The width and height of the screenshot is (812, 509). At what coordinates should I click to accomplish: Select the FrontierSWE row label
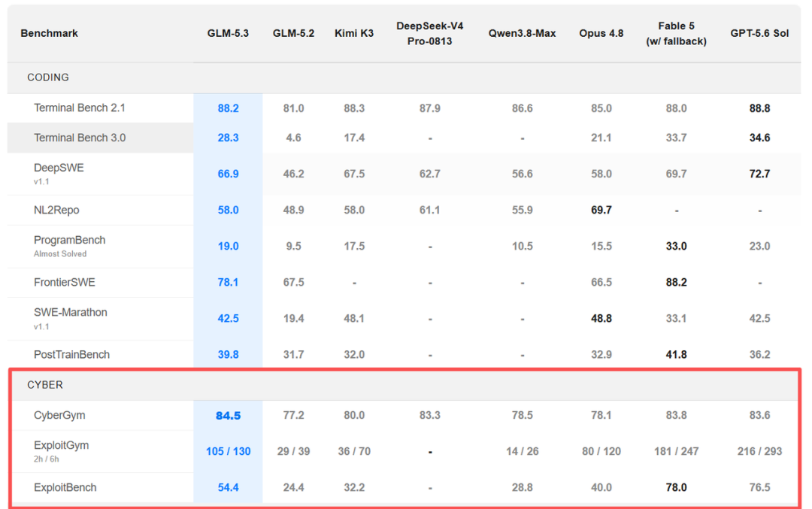[x=64, y=282]
